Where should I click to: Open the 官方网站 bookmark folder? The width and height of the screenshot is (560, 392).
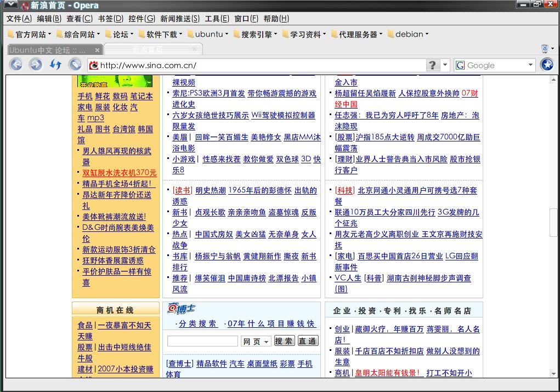point(29,35)
